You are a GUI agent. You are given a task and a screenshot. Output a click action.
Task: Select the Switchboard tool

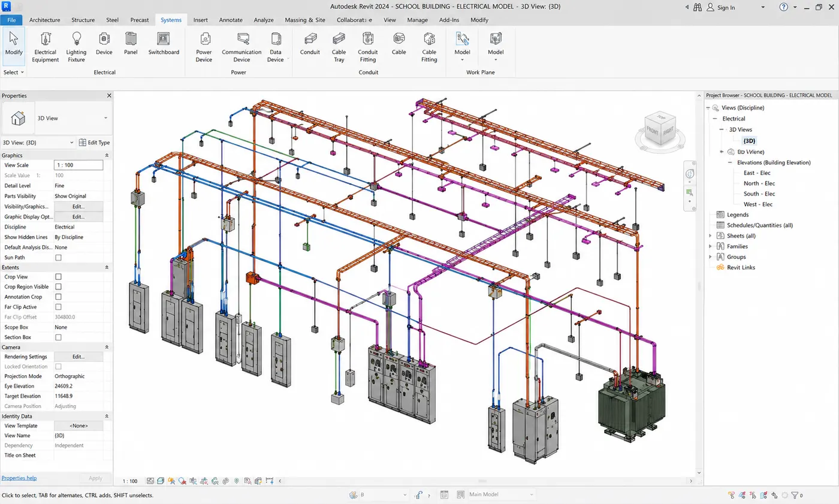(x=164, y=44)
